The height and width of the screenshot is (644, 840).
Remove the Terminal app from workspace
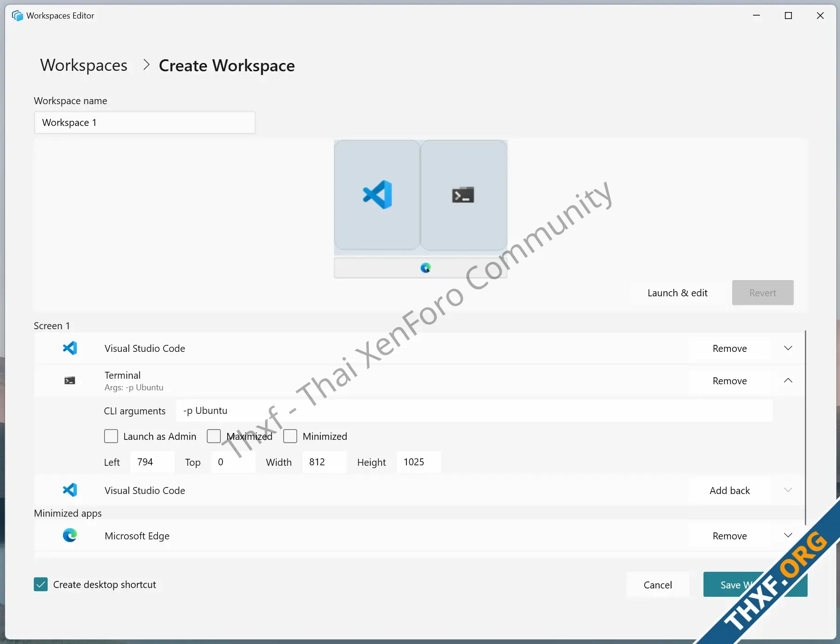[x=729, y=381]
